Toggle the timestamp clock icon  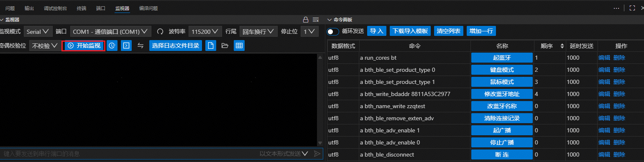112,46
